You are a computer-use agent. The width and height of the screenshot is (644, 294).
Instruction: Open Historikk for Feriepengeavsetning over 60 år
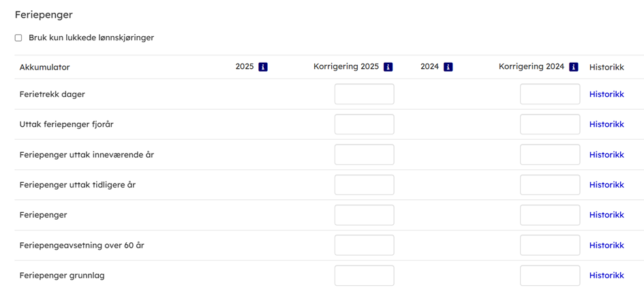tap(607, 245)
